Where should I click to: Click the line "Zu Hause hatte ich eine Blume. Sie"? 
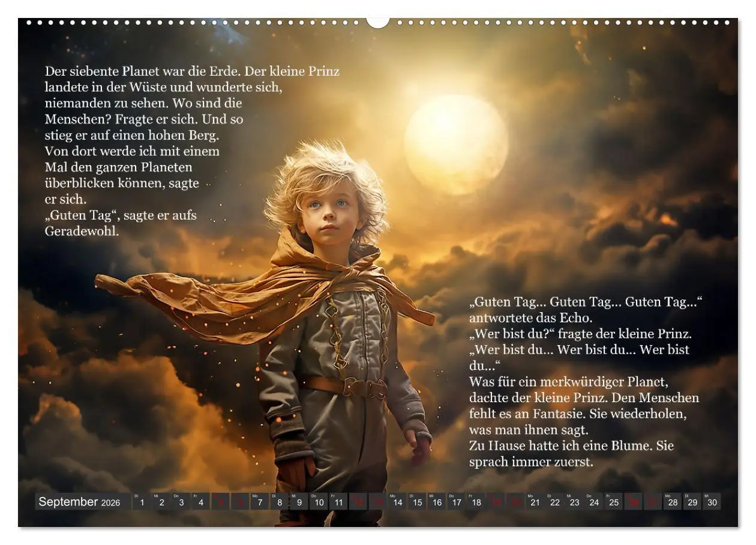[571, 446]
